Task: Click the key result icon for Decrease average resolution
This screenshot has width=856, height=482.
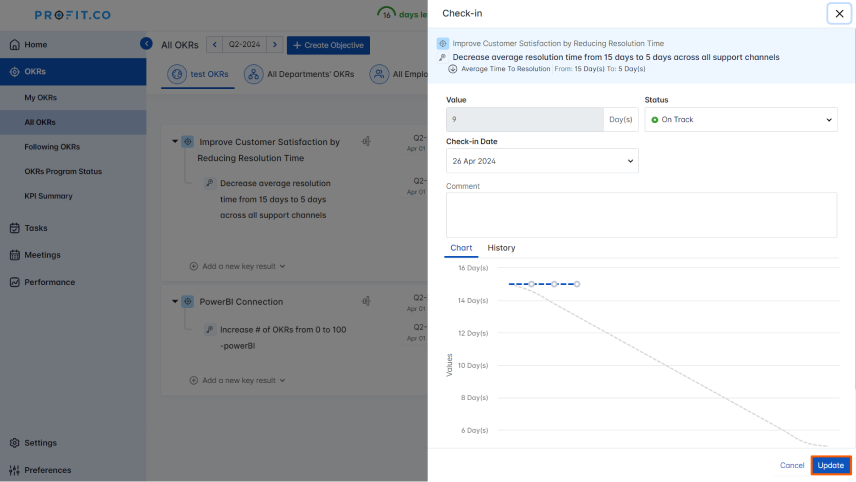Action: (210, 183)
